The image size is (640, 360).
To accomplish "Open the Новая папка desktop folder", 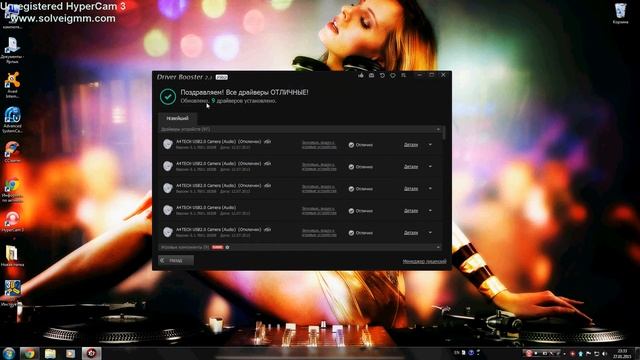I will (x=12, y=256).
